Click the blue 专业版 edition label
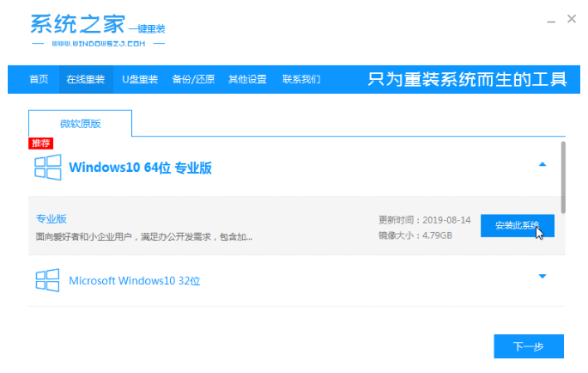Viewport: 588px width, 373px height. (52, 218)
